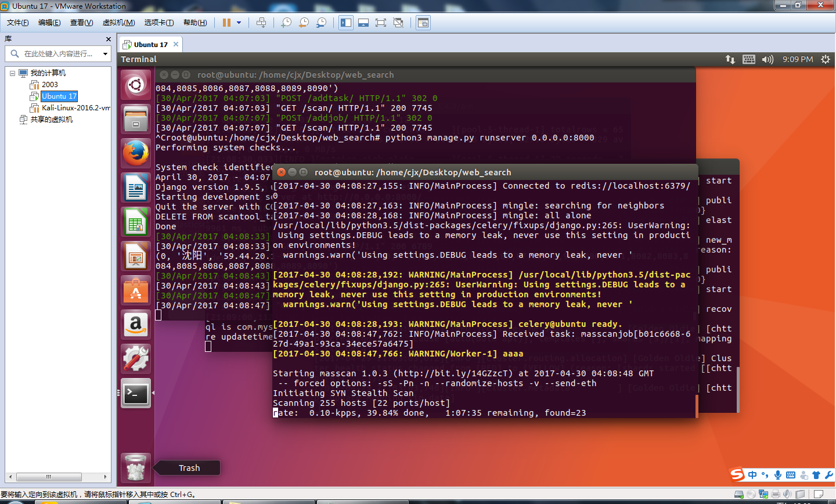Open the sound volume indicator

(767, 59)
